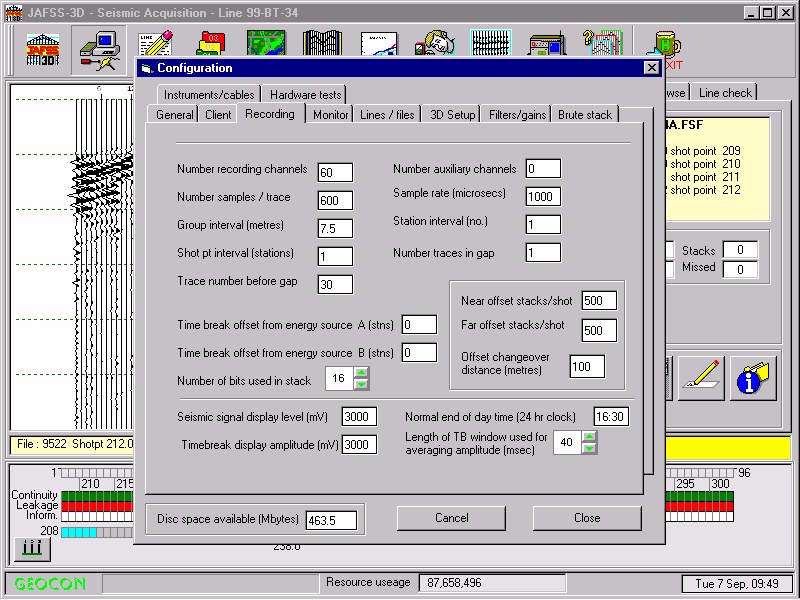Click the yellow pencil edit button

701,378
